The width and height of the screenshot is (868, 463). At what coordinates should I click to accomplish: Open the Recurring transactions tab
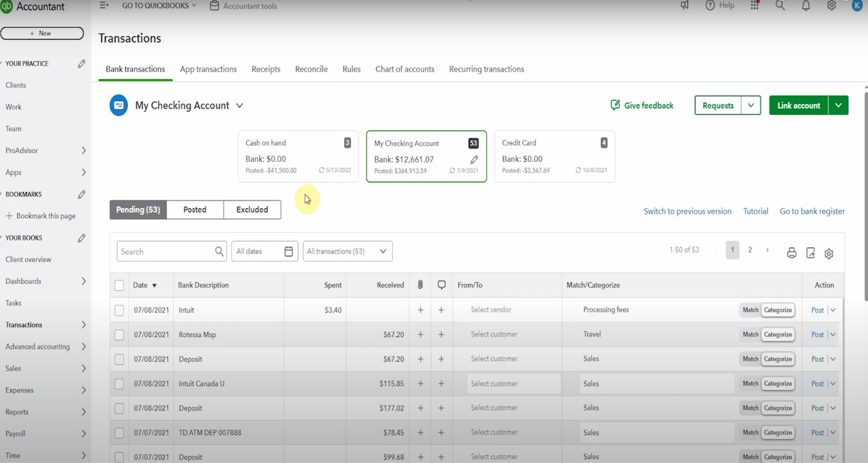(x=487, y=69)
